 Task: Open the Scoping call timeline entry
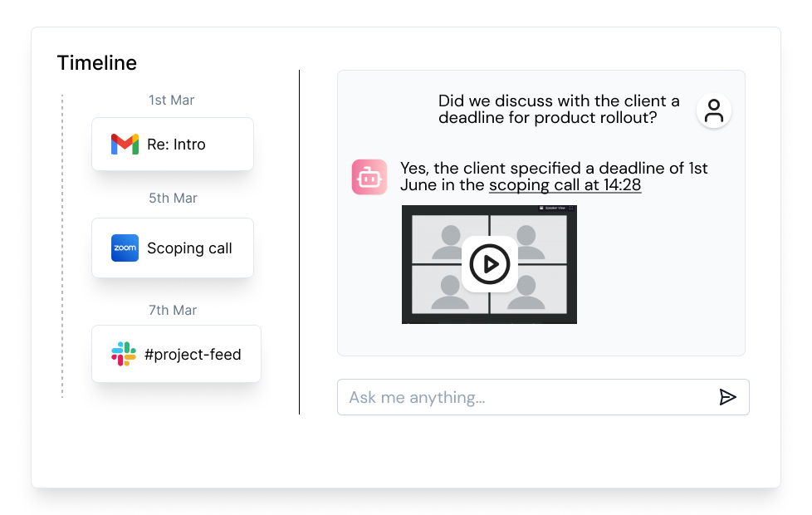coord(172,248)
